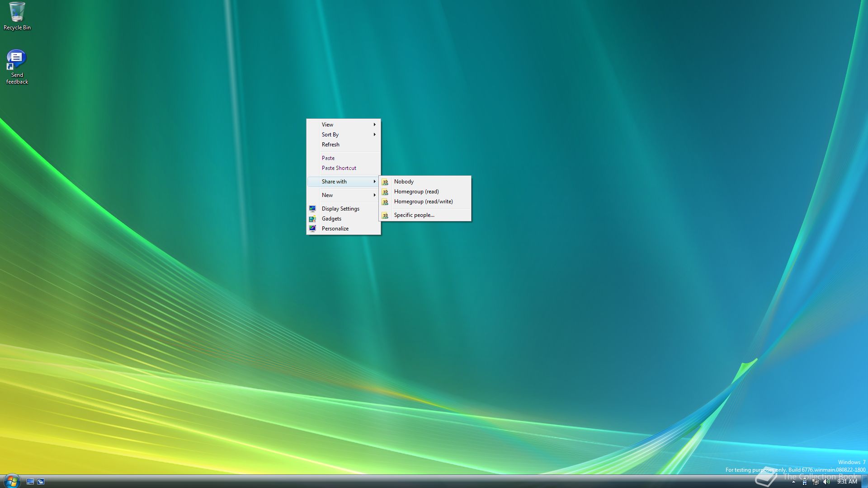Viewport: 868px width, 488px height.
Task: Choose Paste Shortcut in the context menu
Action: (x=344, y=168)
